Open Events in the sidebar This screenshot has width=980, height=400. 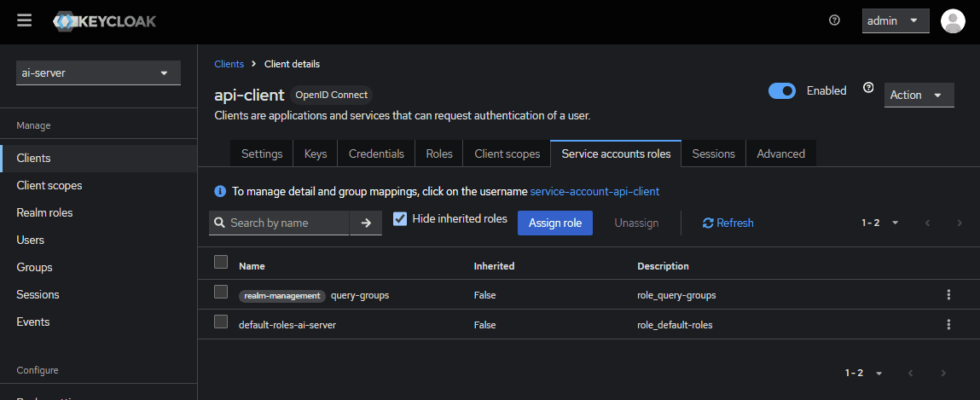(x=99, y=322)
